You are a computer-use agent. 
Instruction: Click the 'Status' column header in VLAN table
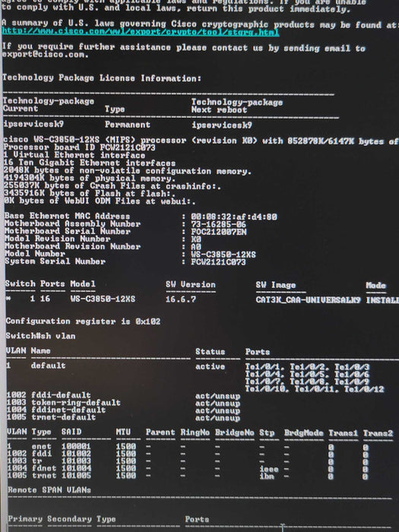pyautogui.click(x=210, y=351)
